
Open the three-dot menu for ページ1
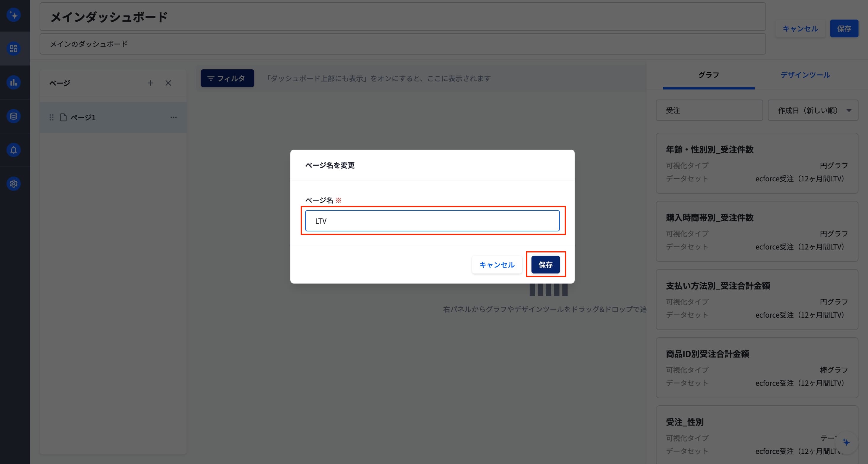[x=174, y=117]
